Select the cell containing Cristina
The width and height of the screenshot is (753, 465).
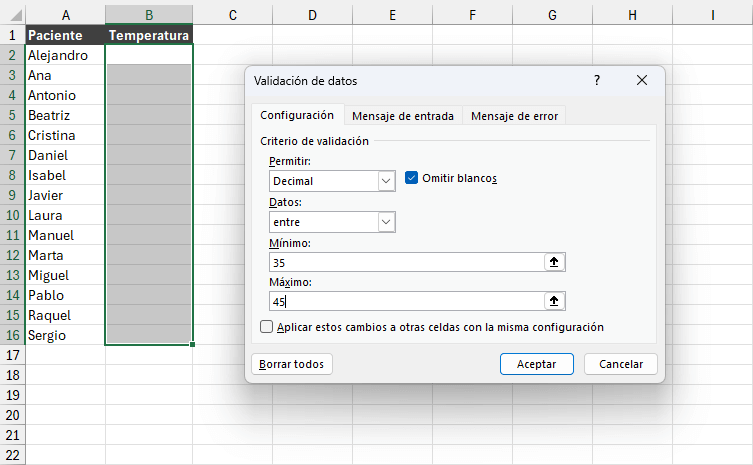click(x=66, y=135)
